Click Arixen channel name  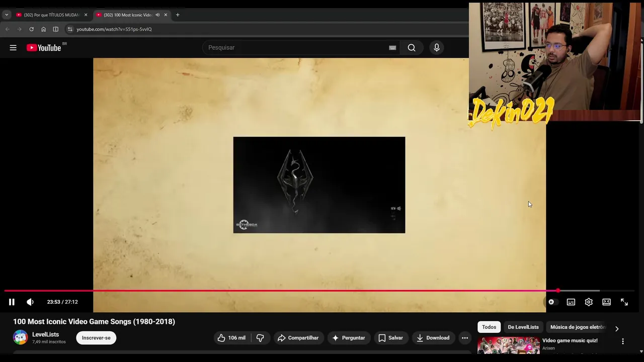(x=548, y=348)
